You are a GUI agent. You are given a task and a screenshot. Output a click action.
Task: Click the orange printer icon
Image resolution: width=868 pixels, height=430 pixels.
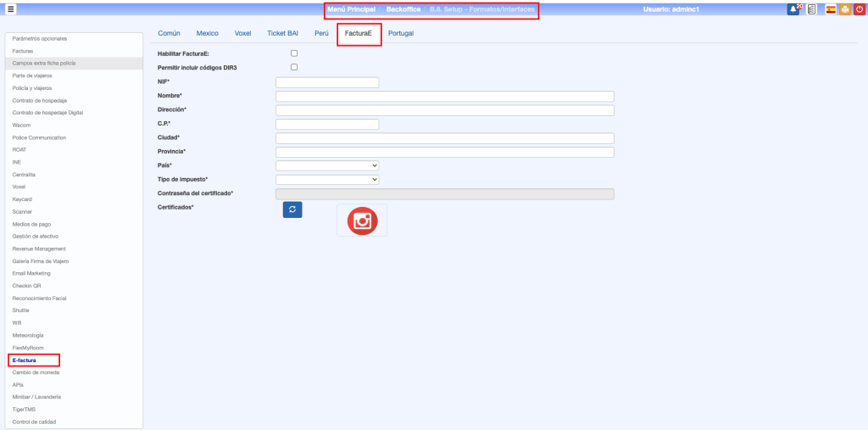click(845, 9)
